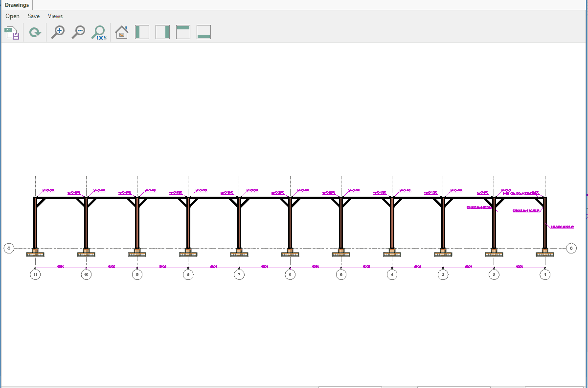The height and width of the screenshot is (388, 588).
Task: Click the save as image icon
Action: [12, 33]
